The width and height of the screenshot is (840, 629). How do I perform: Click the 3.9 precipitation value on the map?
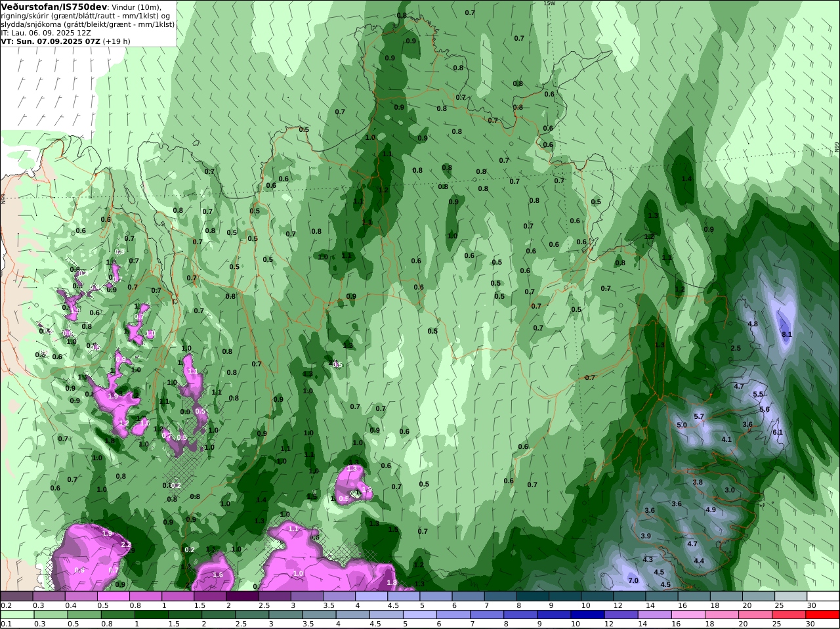click(646, 536)
